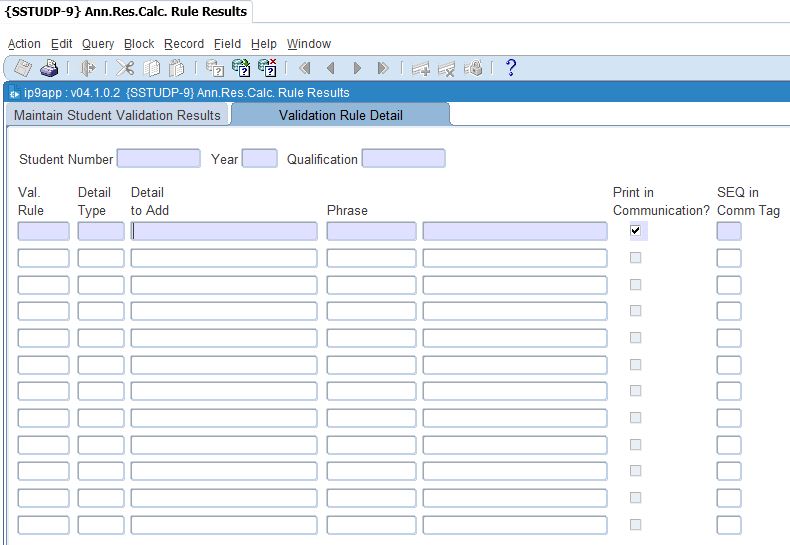
Task: Go to the next record arrow
Action: (357, 68)
